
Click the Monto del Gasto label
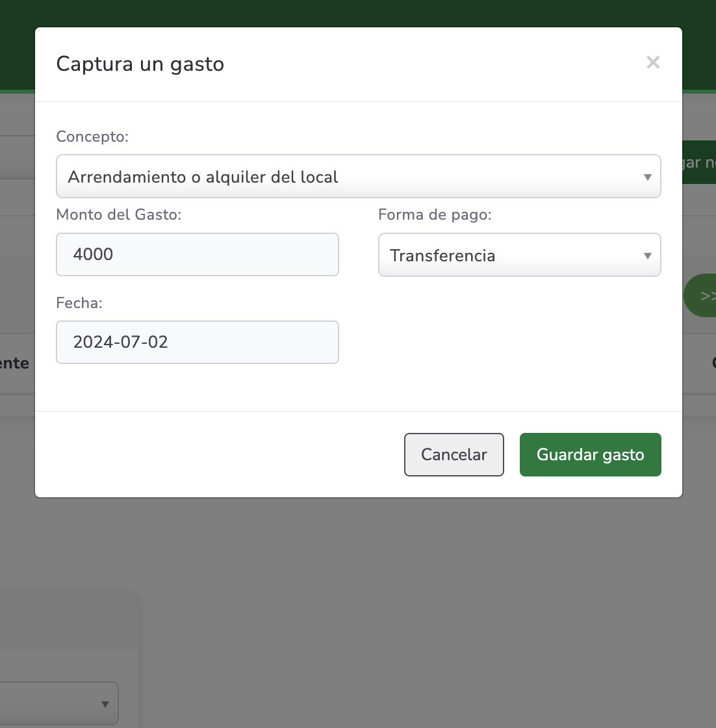tap(119, 214)
